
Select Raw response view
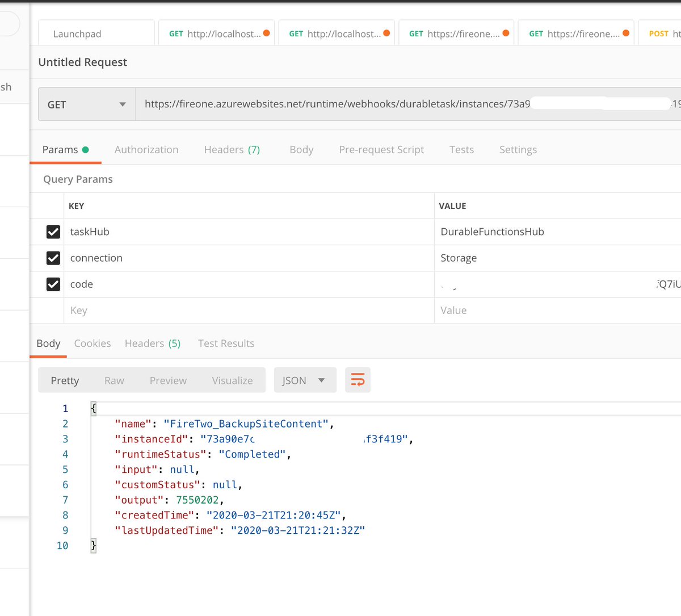click(114, 380)
